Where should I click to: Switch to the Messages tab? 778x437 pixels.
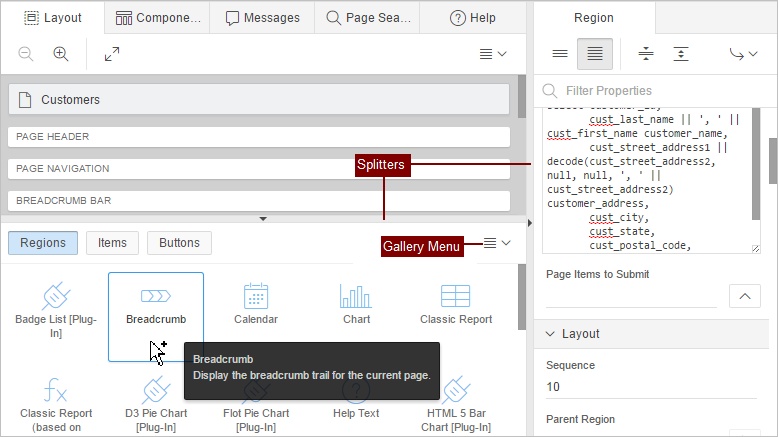click(262, 17)
